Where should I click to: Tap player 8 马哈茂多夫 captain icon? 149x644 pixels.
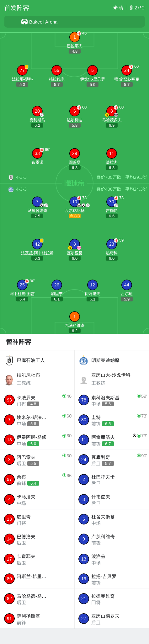coord(107,115)
